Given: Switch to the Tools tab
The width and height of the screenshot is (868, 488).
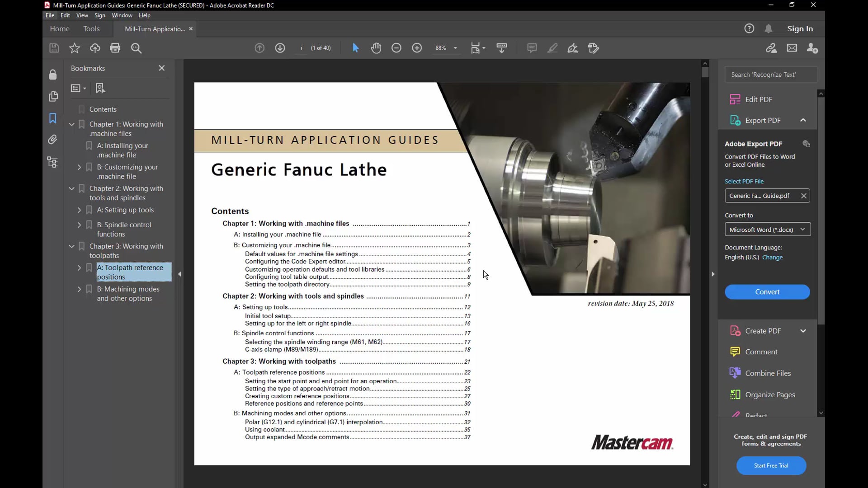Looking at the screenshot, I should pyautogui.click(x=91, y=28).
